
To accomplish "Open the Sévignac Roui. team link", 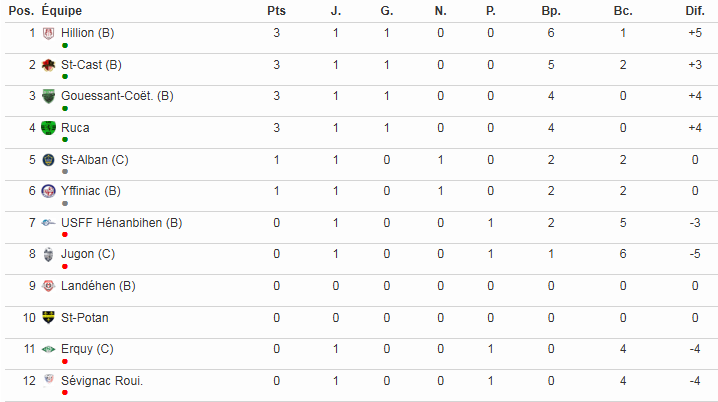I will click(101, 381).
